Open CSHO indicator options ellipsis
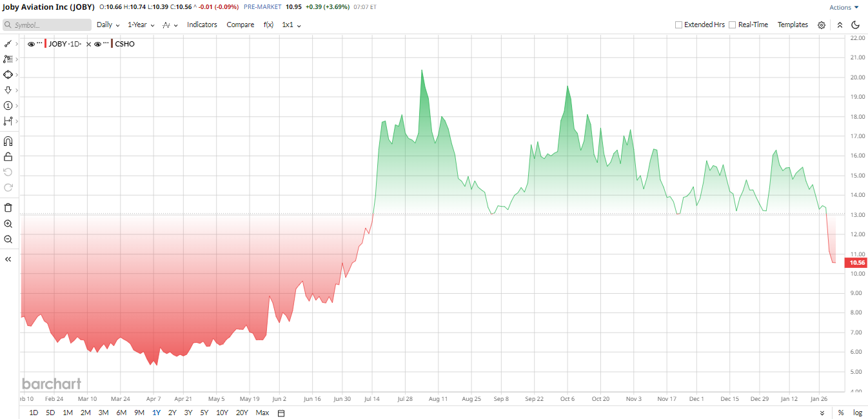 point(106,44)
